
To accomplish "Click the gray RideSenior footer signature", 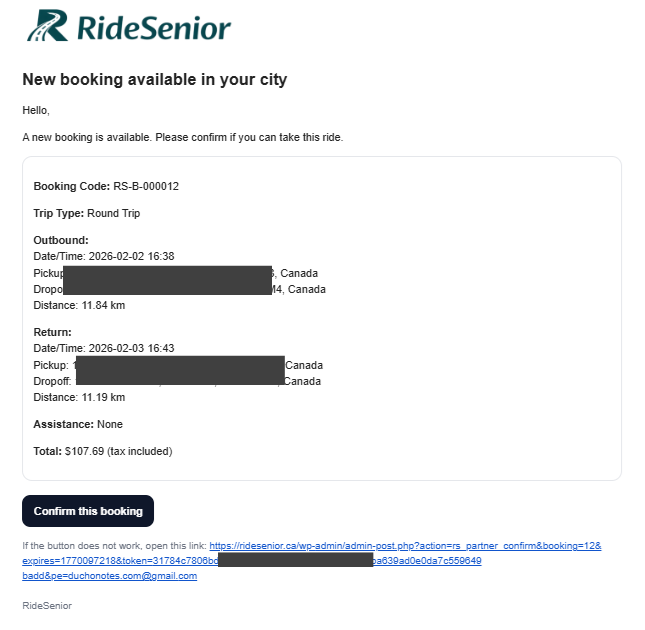I will click(x=47, y=606).
